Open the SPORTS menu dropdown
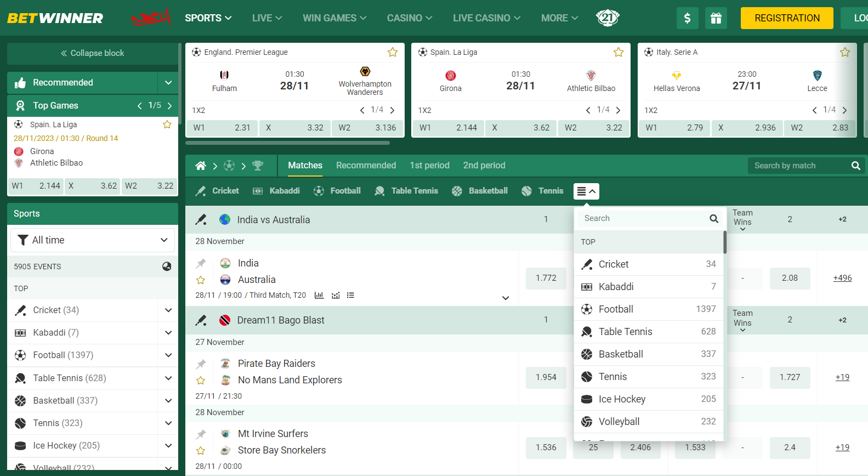 coord(208,18)
